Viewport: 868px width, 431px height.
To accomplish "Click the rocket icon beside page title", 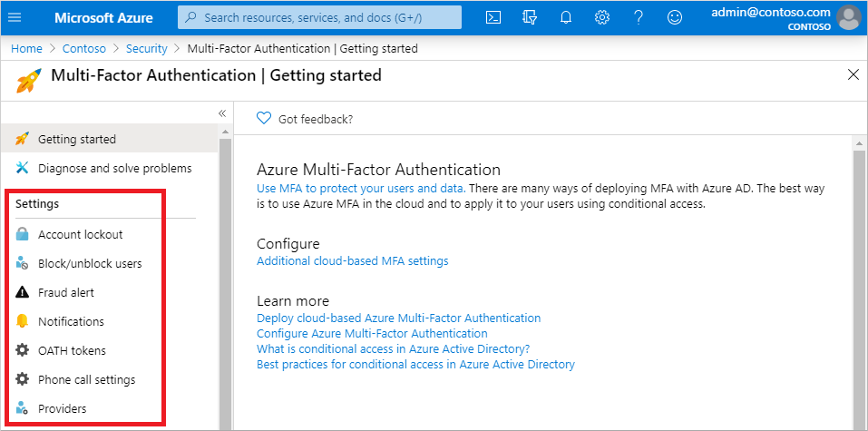I will coord(29,81).
